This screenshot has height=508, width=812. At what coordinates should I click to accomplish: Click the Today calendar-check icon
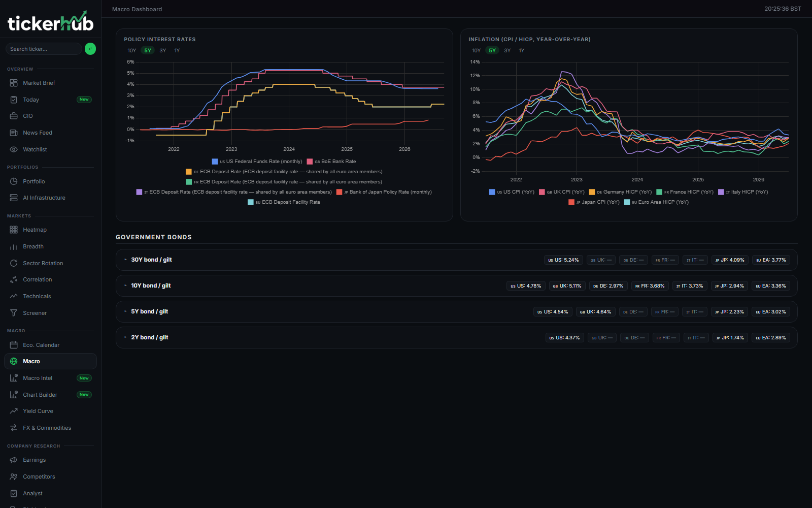coord(14,100)
